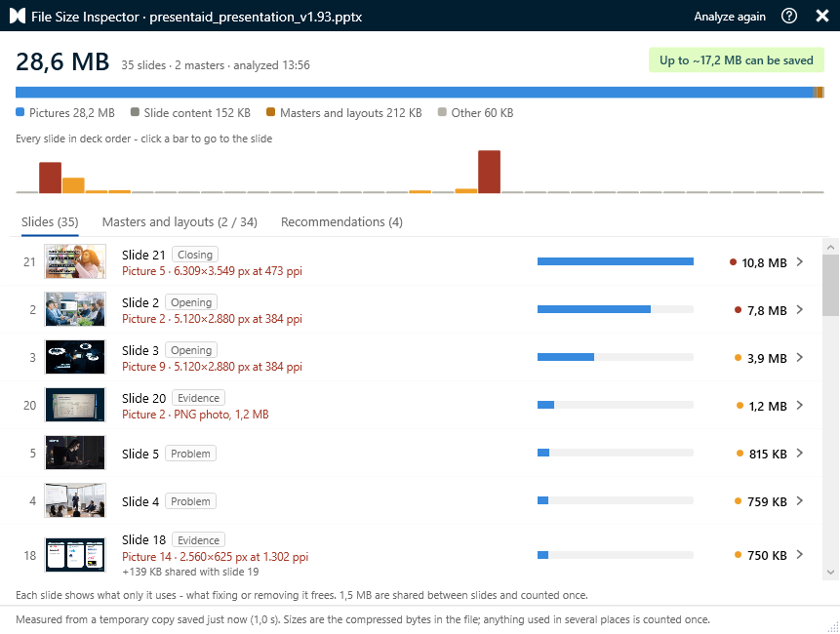Click the '10,8 MB' size value
Image resolution: width=840 pixels, height=634 pixels.
[x=764, y=262]
